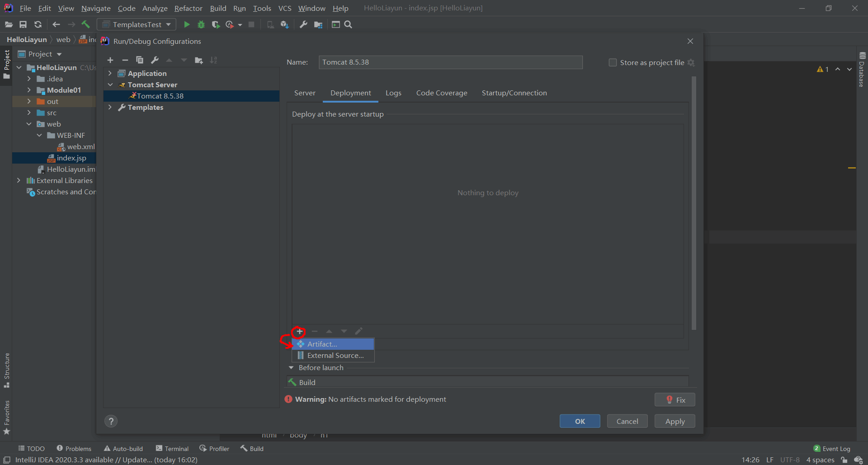Screen dimensions: 868x465
Task: Click the Open file toolbar icon
Action: coord(9,24)
